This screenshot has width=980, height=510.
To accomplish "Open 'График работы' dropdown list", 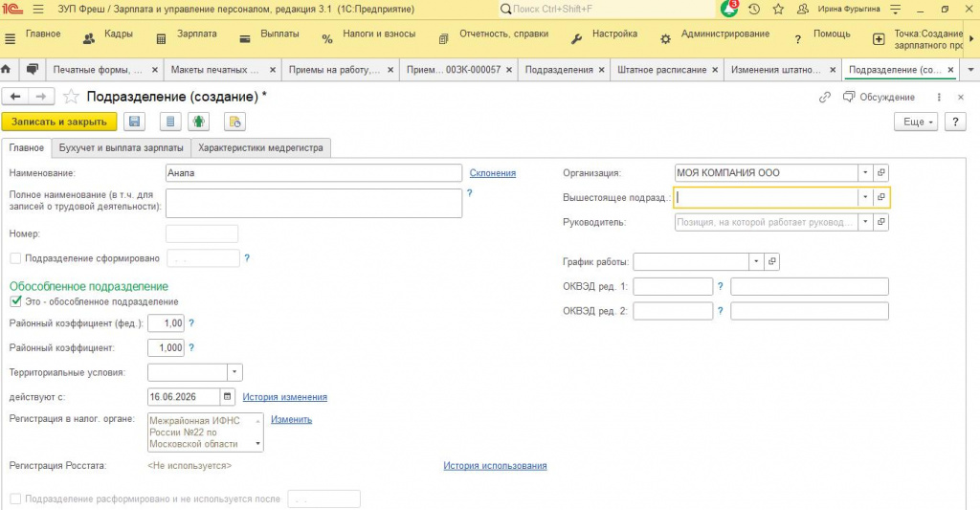I will tap(756, 262).
